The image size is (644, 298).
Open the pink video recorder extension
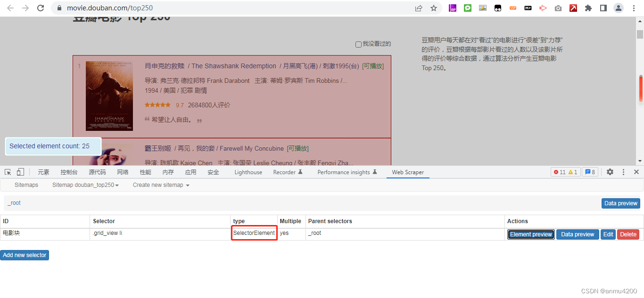[543, 8]
